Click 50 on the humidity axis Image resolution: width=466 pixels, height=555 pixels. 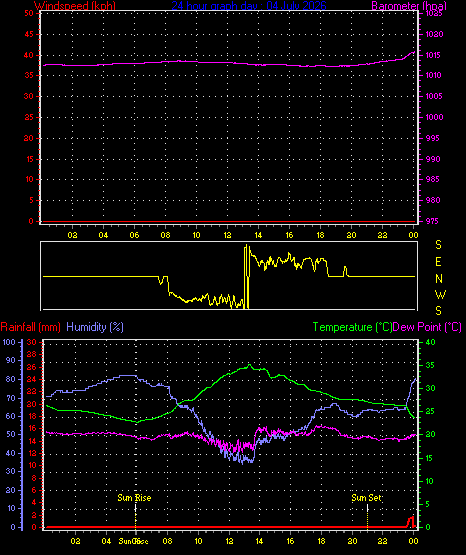click(x=11, y=434)
